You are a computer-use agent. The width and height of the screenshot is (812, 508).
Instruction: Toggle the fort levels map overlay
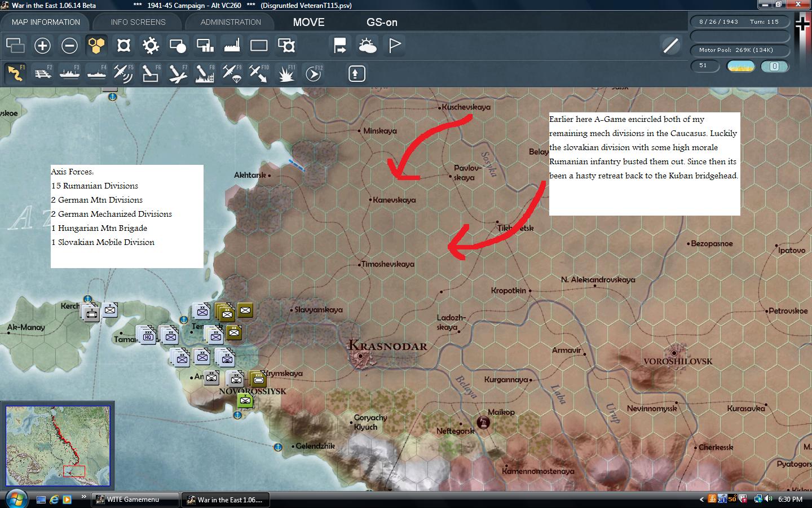click(123, 46)
